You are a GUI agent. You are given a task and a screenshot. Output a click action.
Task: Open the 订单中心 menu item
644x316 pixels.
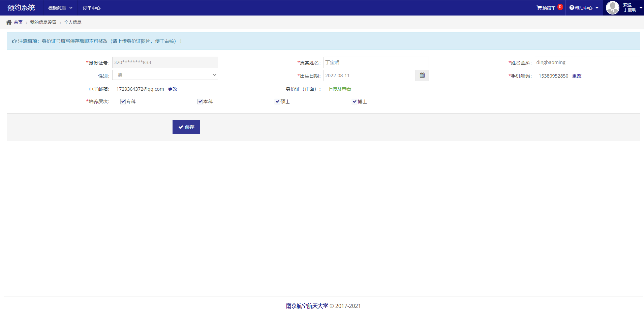point(92,8)
